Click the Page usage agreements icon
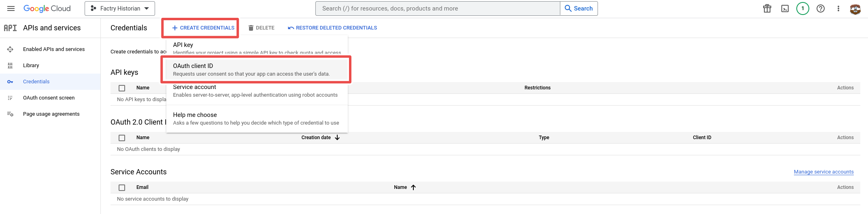The image size is (868, 214). click(x=10, y=114)
